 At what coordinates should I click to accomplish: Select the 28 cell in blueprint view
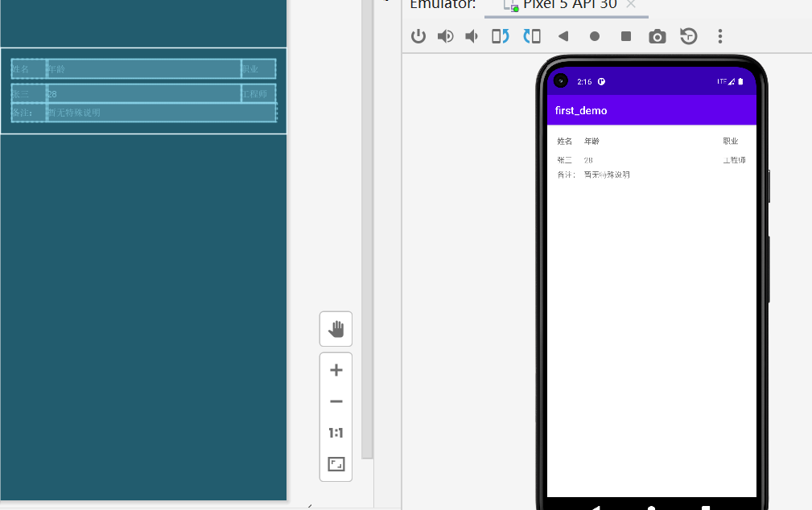coord(144,94)
